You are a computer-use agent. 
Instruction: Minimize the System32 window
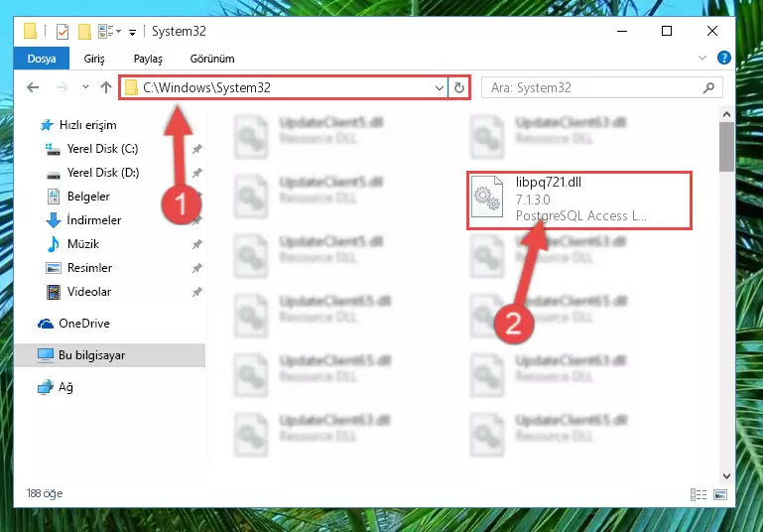point(622,31)
